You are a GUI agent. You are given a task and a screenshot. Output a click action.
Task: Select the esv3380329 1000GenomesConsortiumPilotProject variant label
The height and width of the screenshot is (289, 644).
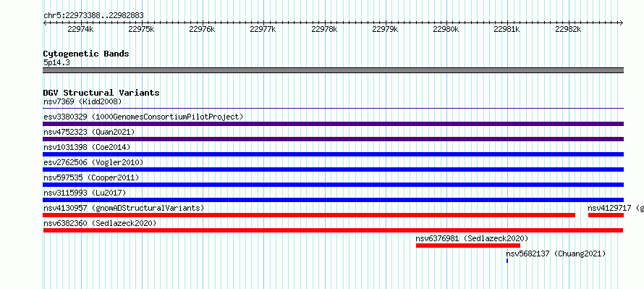143,117
